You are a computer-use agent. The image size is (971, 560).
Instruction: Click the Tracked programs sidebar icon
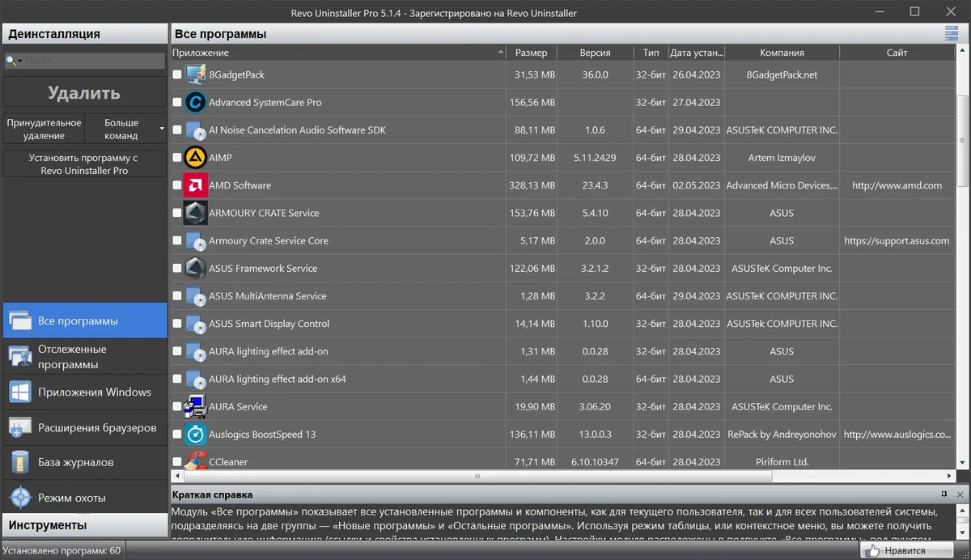20,357
